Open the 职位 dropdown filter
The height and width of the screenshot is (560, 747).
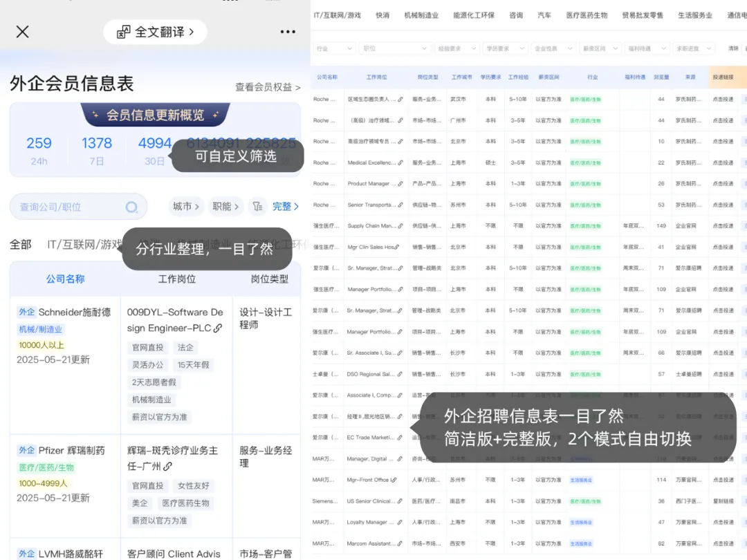pyautogui.click(x=395, y=48)
